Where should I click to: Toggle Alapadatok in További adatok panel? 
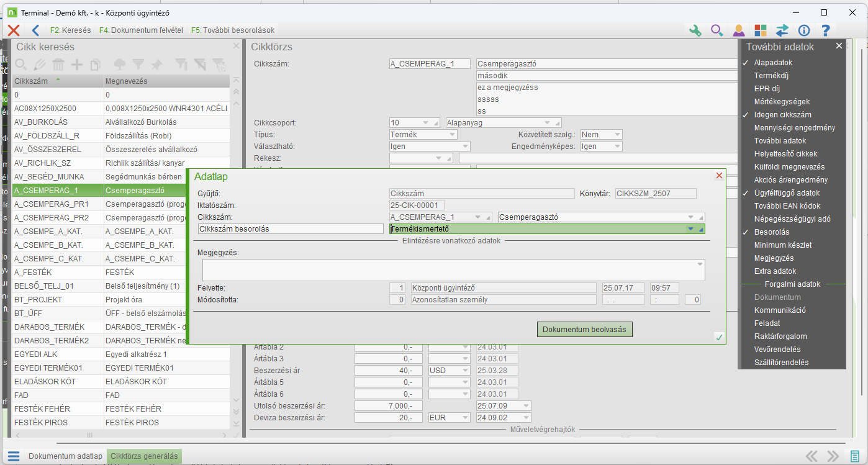pyautogui.click(x=773, y=63)
